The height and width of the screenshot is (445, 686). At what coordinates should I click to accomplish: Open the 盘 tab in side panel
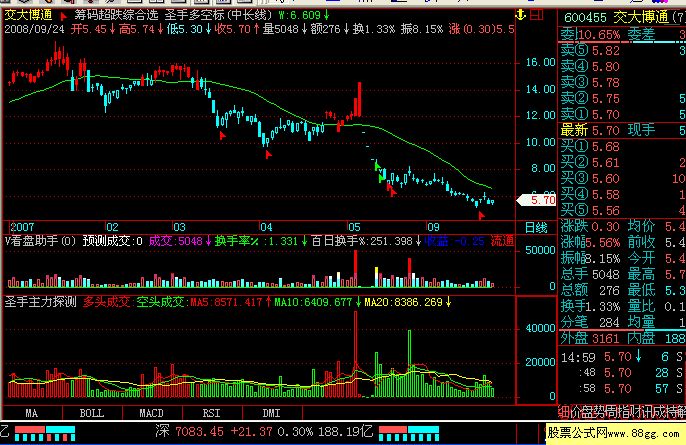(x=588, y=411)
